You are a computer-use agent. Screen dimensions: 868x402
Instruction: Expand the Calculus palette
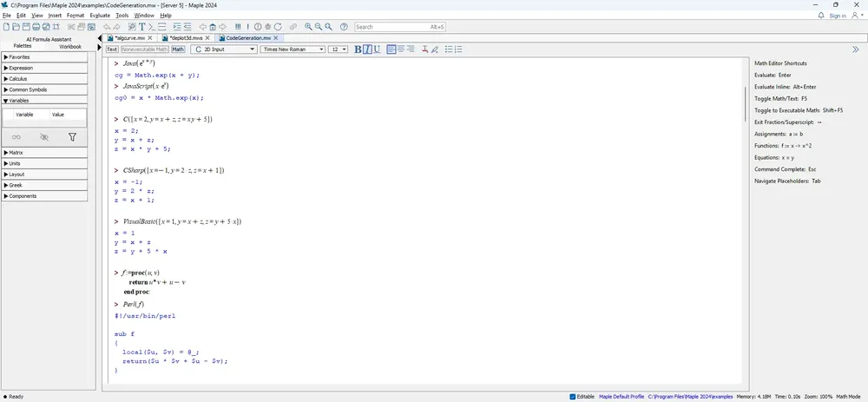pos(44,79)
